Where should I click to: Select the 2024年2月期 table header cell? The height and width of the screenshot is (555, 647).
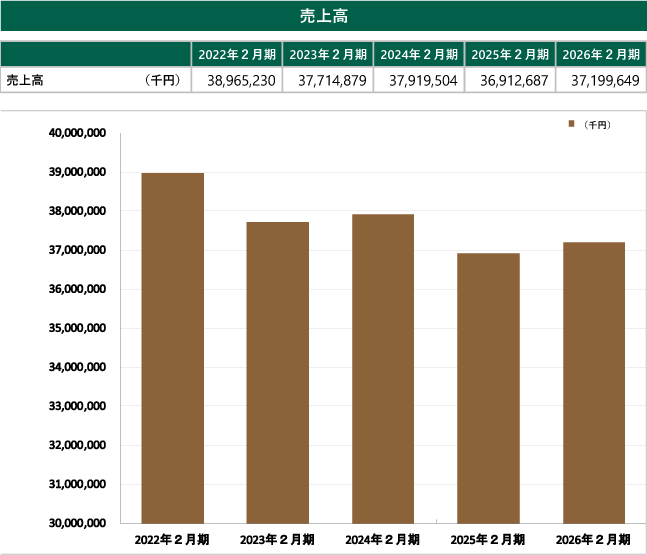click(x=419, y=54)
